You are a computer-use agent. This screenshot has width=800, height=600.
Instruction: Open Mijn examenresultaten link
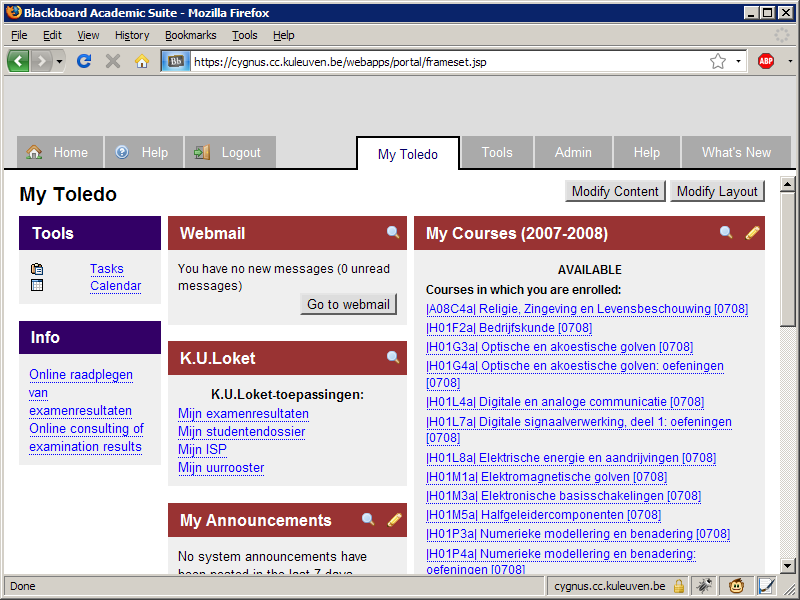click(243, 414)
